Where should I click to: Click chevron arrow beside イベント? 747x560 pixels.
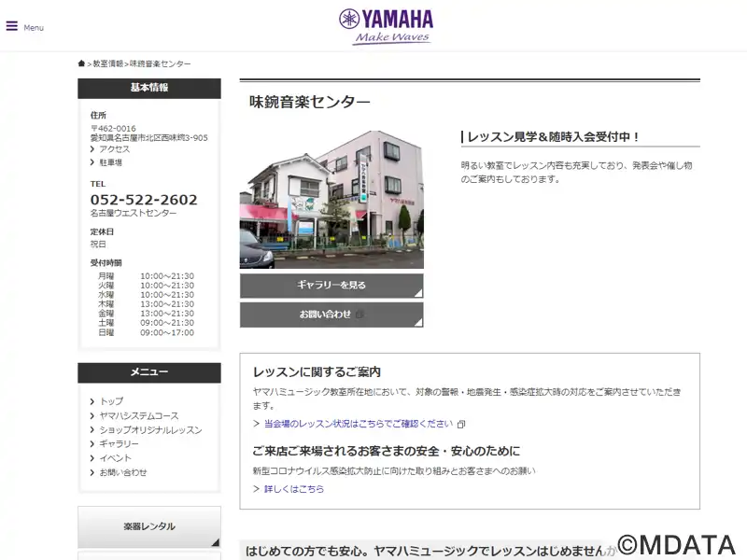[x=92, y=458]
